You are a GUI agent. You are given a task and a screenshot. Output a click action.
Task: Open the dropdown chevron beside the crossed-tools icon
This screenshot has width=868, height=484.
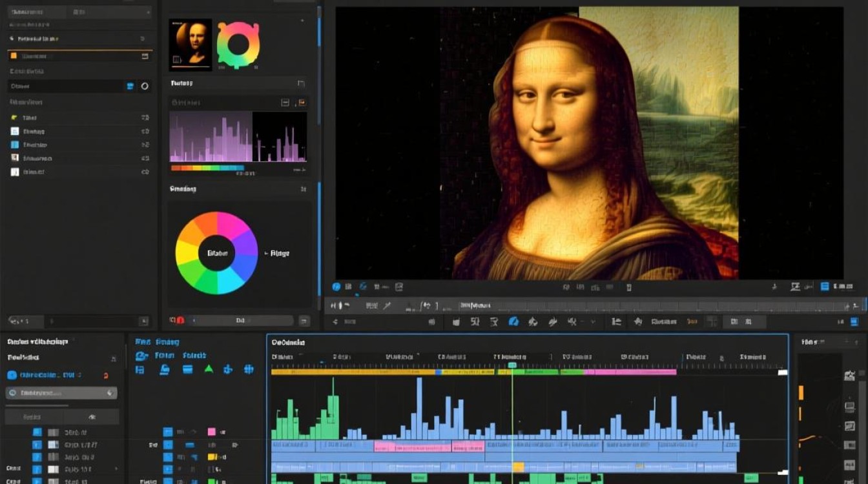click(x=594, y=321)
